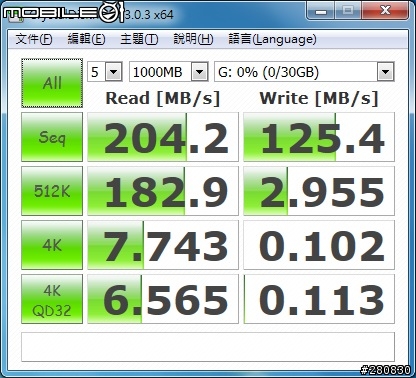Run all benchmarks with the All button
The height and width of the screenshot is (378, 416).
(x=52, y=83)
